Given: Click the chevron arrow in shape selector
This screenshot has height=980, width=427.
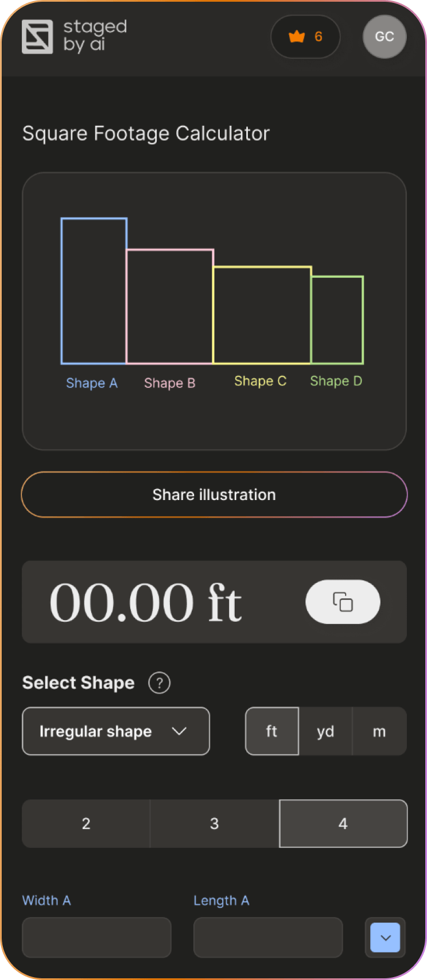Looking at the screenshot, I should [x=180, y=731].
